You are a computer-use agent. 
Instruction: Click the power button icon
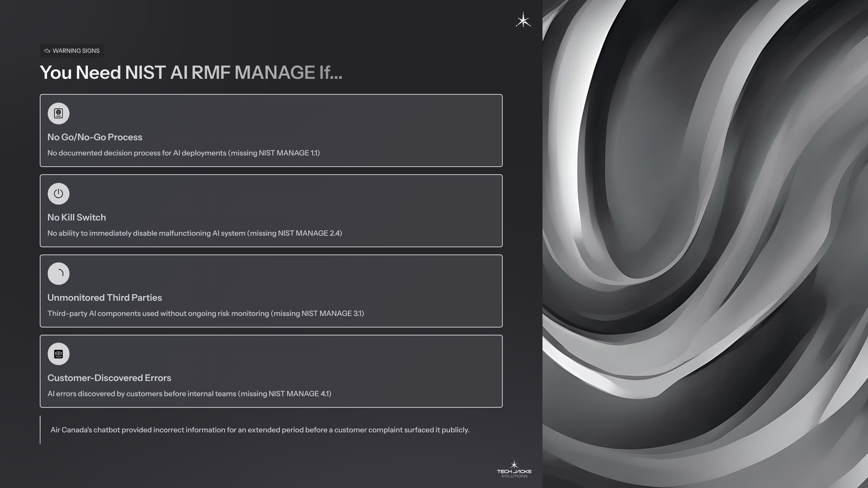point(58,194)
